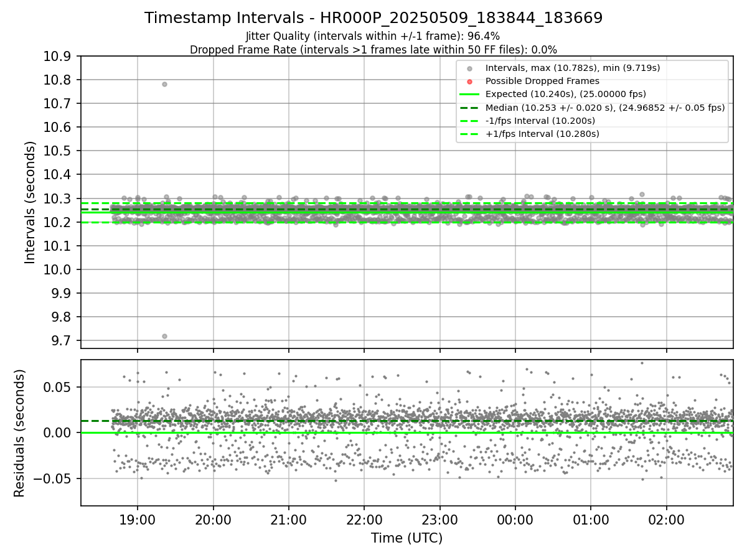
Task: Click the 22:00 x-axis tick label
Action: 364,520
